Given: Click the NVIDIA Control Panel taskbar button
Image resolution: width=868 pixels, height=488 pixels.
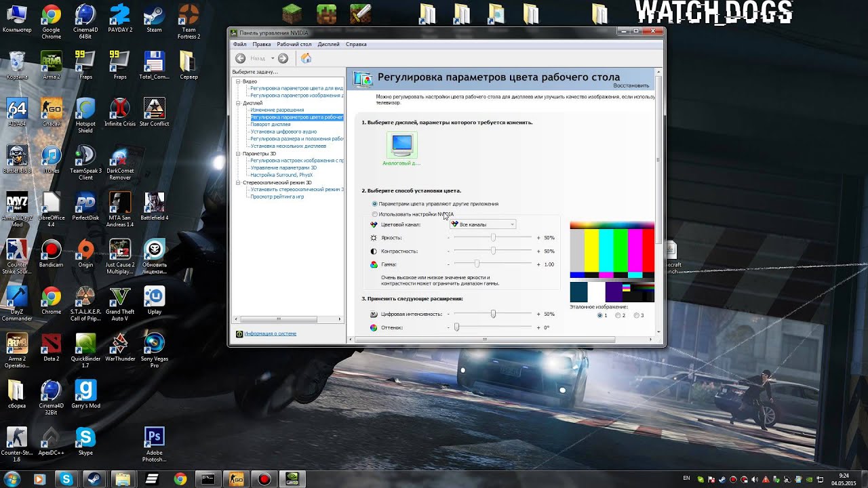Looking at the screenshot, I should pyautogui.click(x=292, y=479).
